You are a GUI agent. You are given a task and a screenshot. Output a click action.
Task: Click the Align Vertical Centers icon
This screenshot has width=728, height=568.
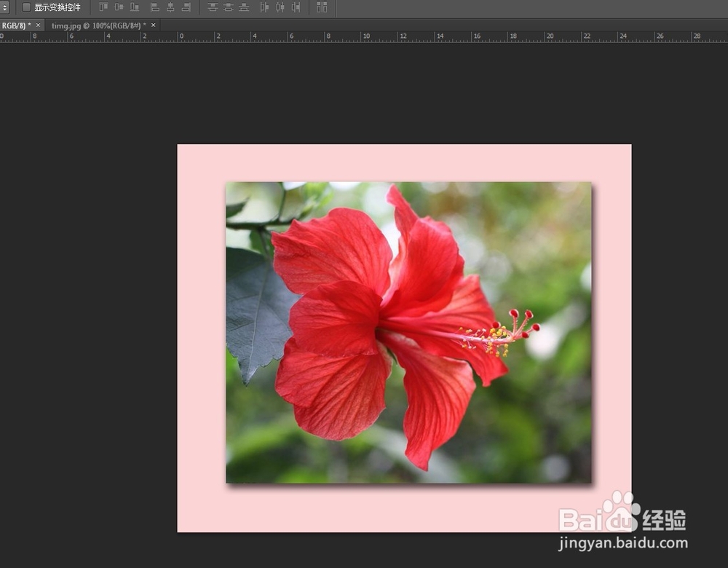pos(119,7)
